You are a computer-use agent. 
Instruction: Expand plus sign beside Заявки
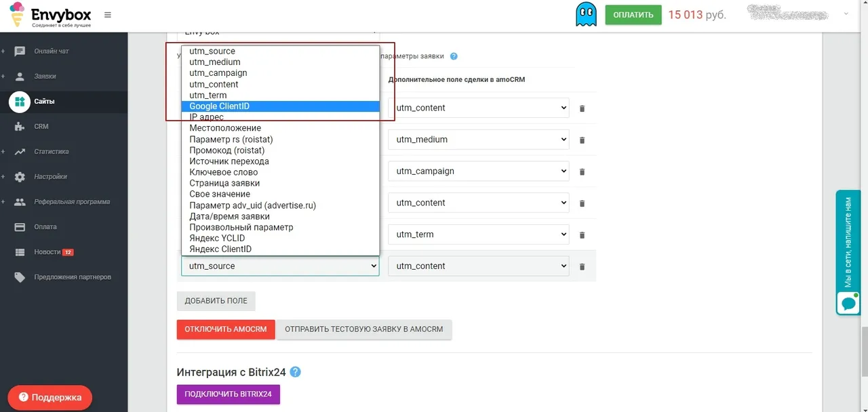(x=3, y=77)
